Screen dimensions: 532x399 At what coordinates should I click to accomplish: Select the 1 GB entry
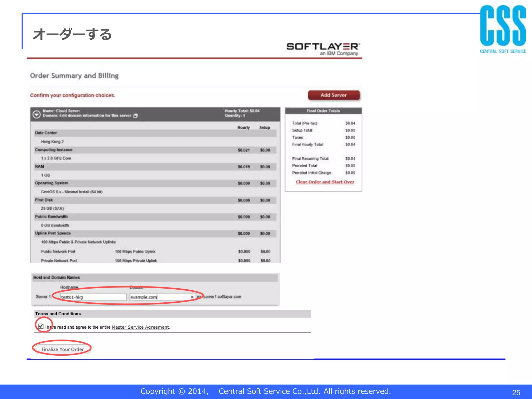point(45,175)
